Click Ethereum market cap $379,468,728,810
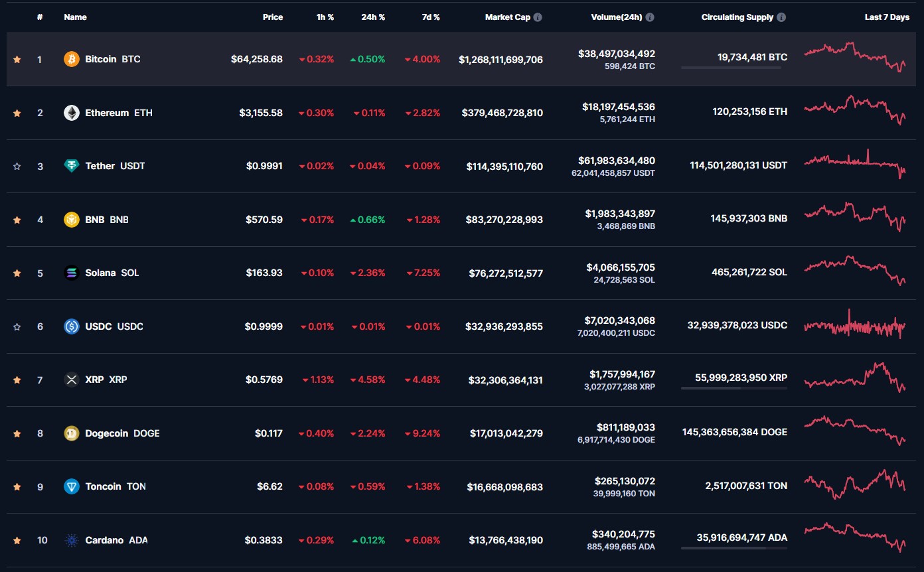This screenshot has height=572, width=924. point(502,113)
